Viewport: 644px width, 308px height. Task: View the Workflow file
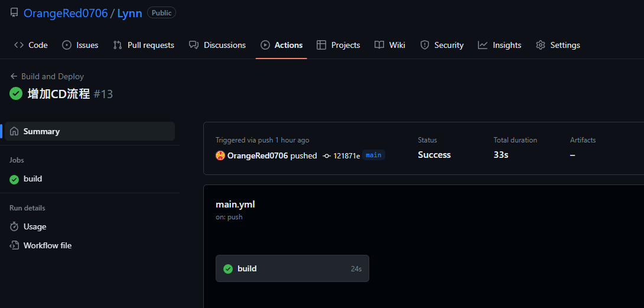(47, 245)
